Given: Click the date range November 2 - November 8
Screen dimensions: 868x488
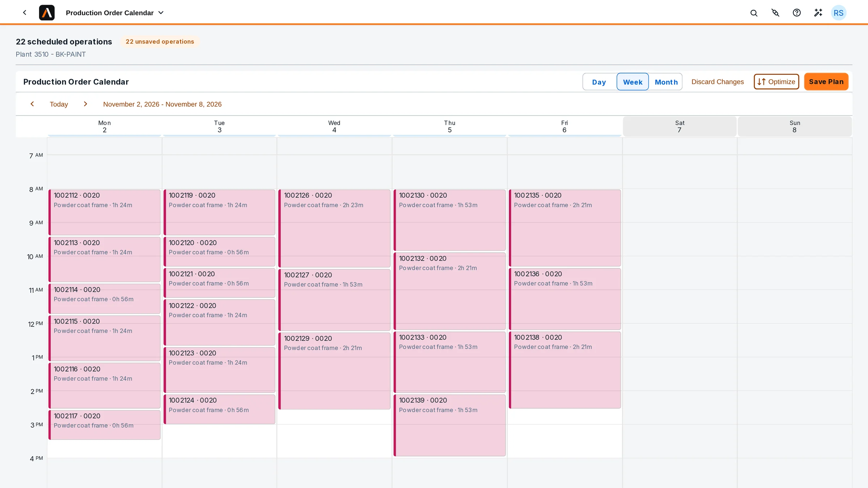Looking at the screenshot, I should 162,104.
